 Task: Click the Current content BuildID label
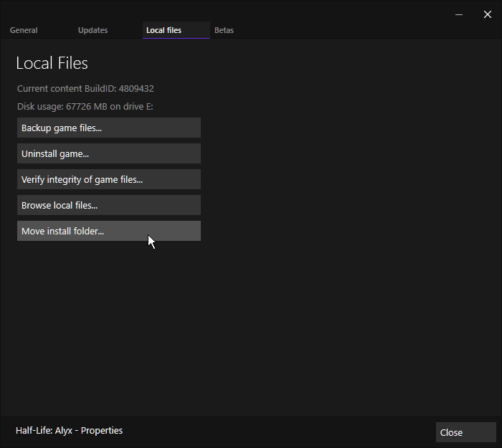(x=67, y=89)
